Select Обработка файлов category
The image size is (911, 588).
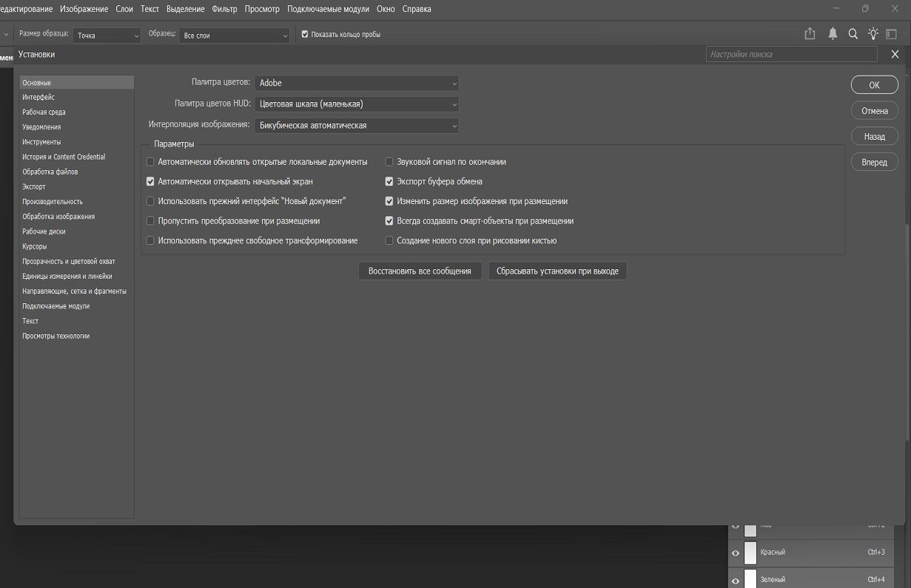point(50,172)
